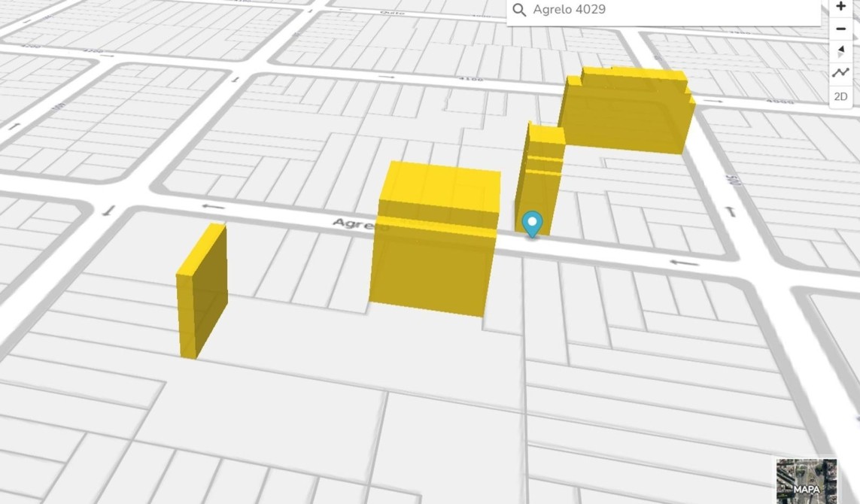This screenshot has width=860, height=504.
Task: Click the magnifying glass search icon
Action: pyautogui.click(x=519, y=10)
